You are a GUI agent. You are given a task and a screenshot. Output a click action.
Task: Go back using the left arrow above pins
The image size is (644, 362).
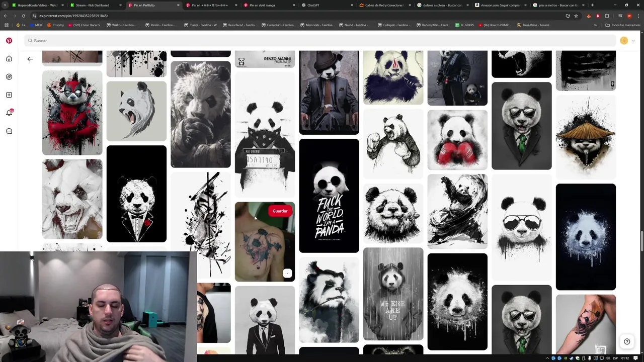click(30, 59)
